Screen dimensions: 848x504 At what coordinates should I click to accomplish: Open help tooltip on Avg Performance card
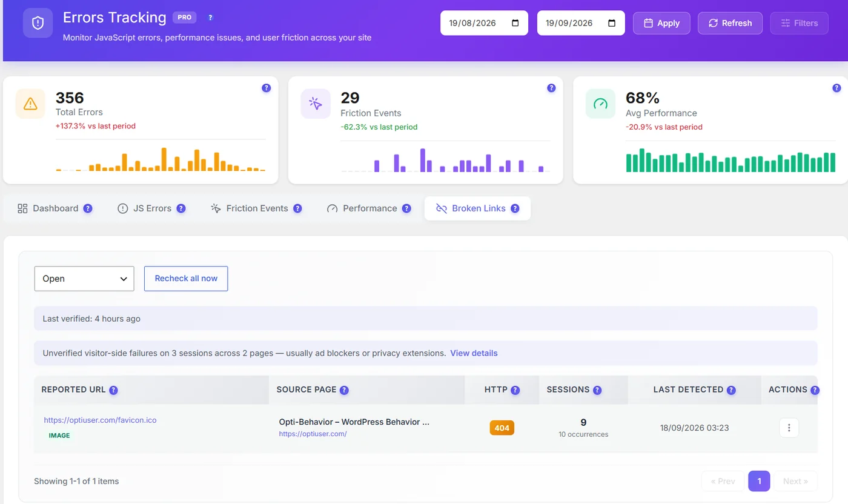tap(836, 88)
